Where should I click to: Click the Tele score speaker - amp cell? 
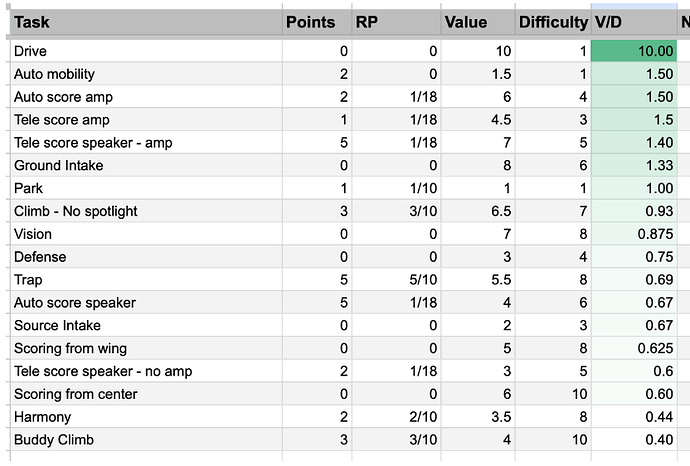146,143
